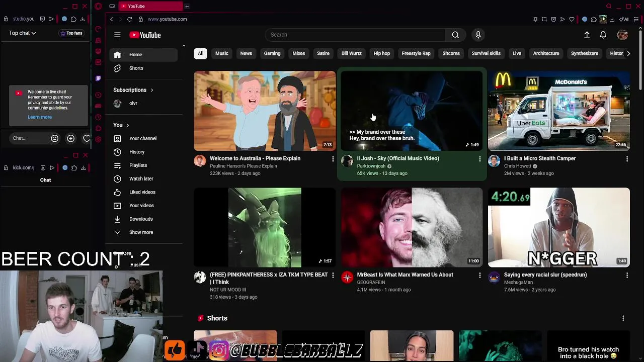Open options for li Josh - Sky video
The width and height of the screenshot is (644, 362).
pos(479,159)
